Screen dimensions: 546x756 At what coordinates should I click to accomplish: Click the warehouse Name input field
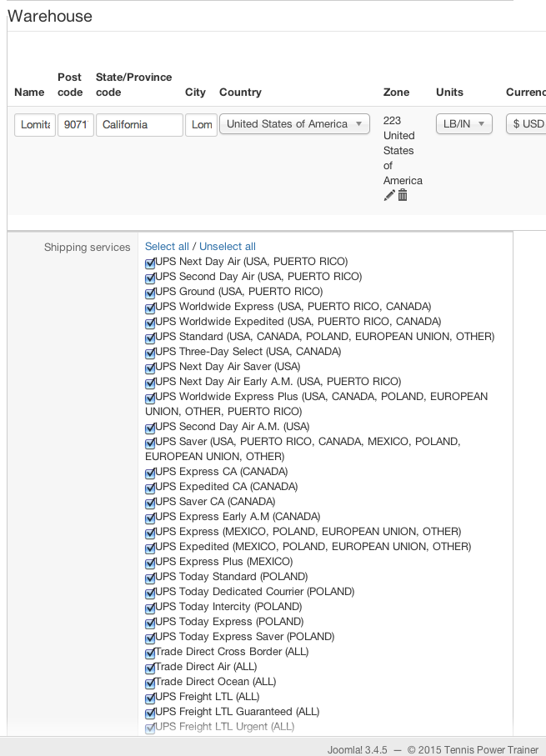(x=35, y=125)
